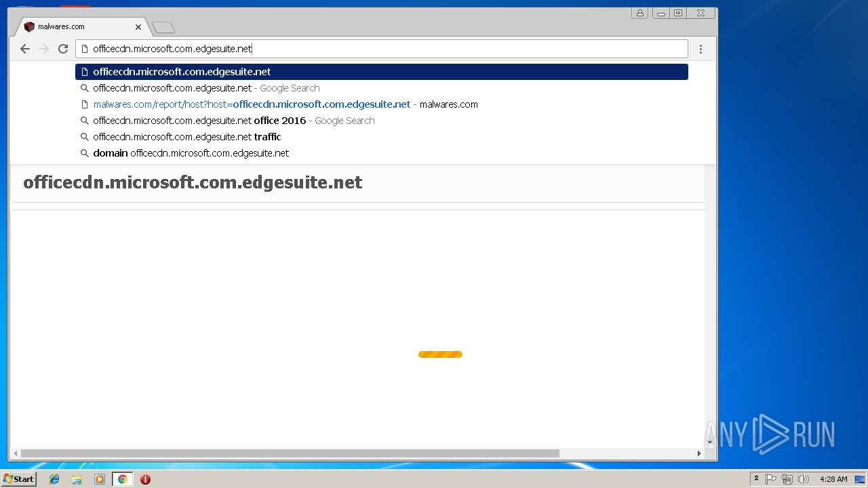
Task: Choose the plain Google Search suggestion
Action: [x=382, y=88]
